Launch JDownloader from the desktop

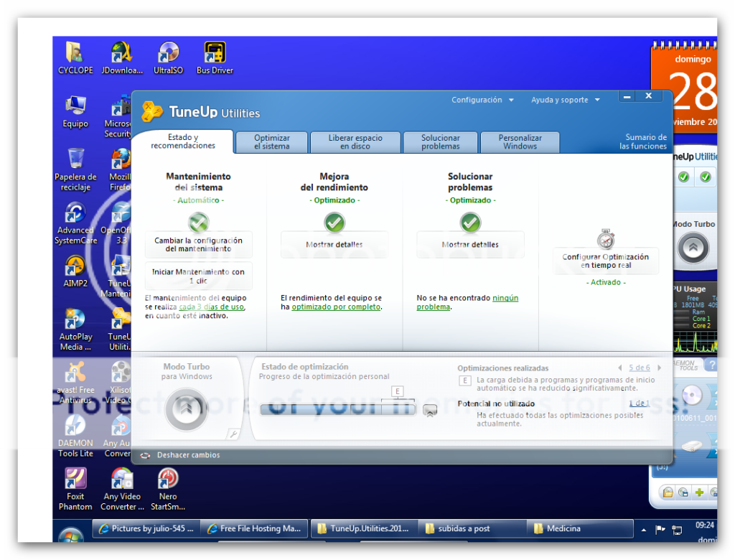[122, 58]
